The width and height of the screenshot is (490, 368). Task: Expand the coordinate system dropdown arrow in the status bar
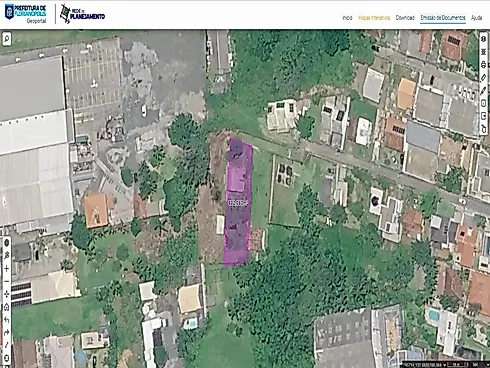click(x=445, y=365)
